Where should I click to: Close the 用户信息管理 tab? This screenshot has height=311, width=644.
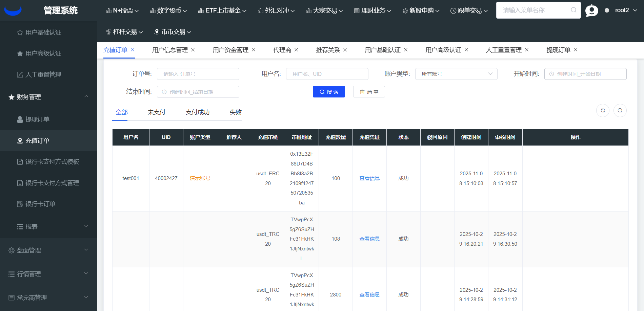[193, 50]
